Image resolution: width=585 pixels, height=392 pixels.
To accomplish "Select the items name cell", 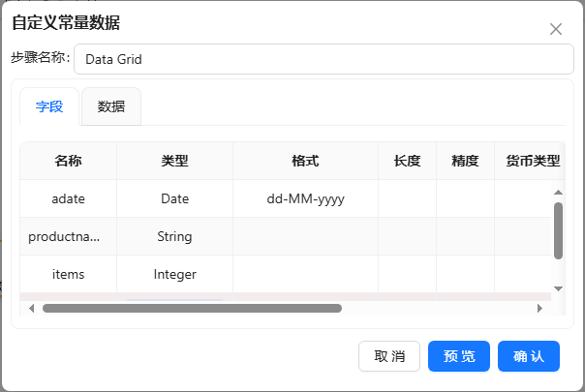I will (69, 274).
